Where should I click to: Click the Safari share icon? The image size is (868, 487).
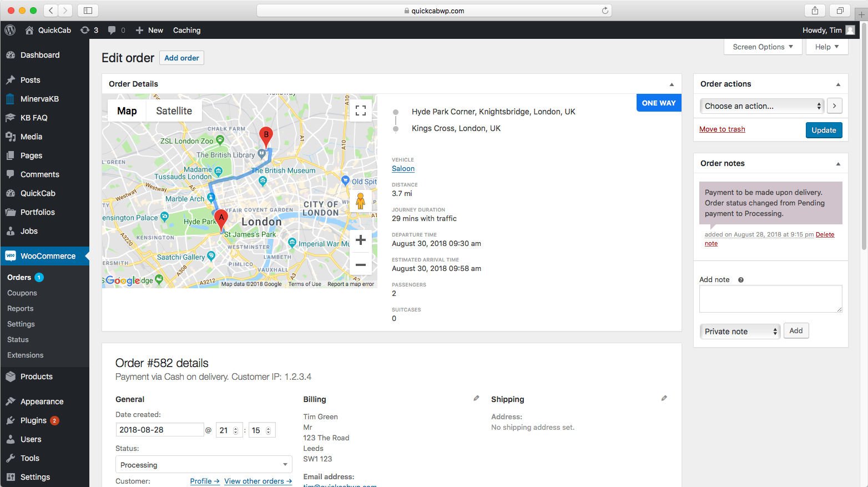pos(815,10)
